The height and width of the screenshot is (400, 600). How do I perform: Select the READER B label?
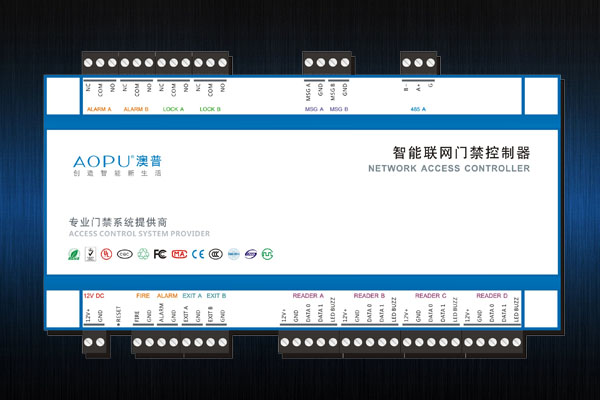point(369,296)
